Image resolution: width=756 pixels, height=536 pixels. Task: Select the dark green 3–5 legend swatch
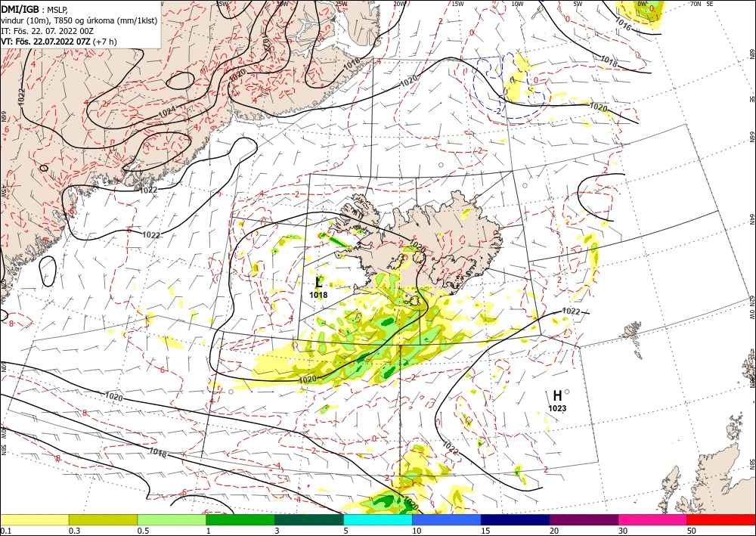(x=309, y=519)
